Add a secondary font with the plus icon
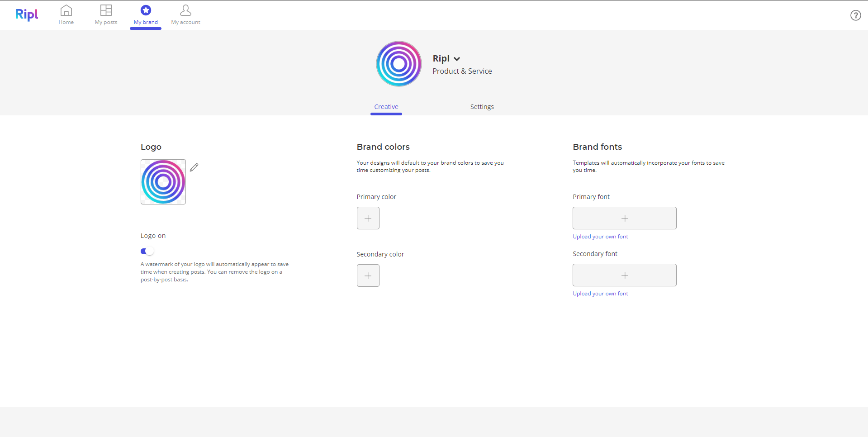Viewport: 868px width, 437px height. (x=624, y=275)
